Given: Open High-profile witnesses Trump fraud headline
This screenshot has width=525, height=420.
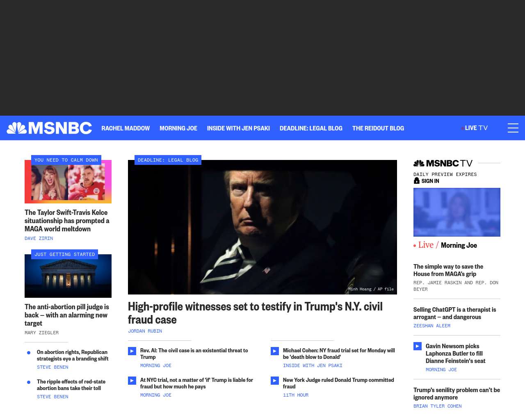Looking at the screenshot, I should [255, 313].
